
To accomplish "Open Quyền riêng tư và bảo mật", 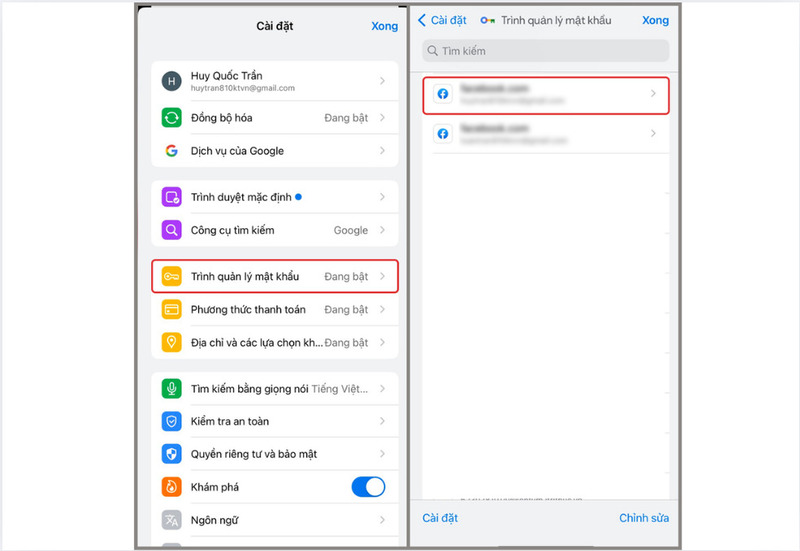I will [x=275, y=454].
